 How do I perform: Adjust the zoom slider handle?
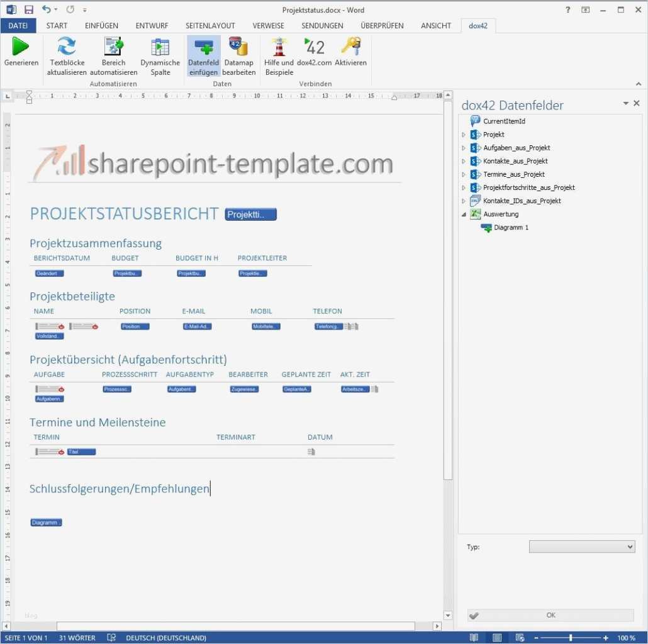pos(571,638)
